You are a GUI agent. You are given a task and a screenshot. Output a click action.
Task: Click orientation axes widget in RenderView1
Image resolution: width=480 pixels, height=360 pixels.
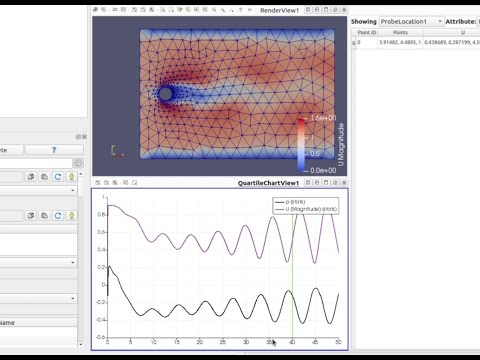point(117,152)
